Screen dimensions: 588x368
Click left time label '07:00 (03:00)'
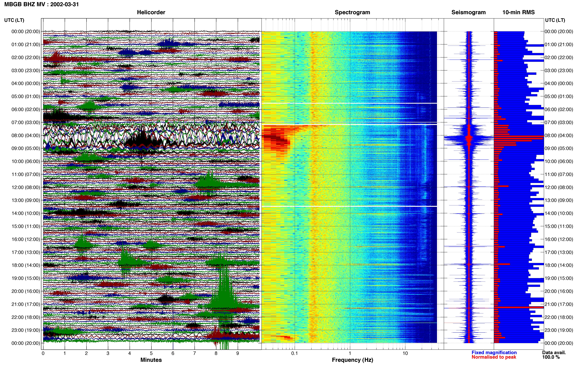(x=26, y=122)
